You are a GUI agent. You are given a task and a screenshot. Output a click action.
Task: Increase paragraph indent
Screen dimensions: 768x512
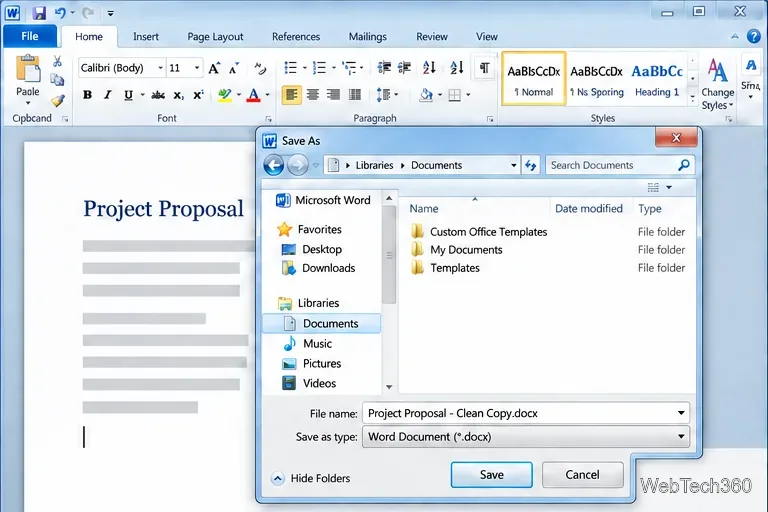point(405,68)
